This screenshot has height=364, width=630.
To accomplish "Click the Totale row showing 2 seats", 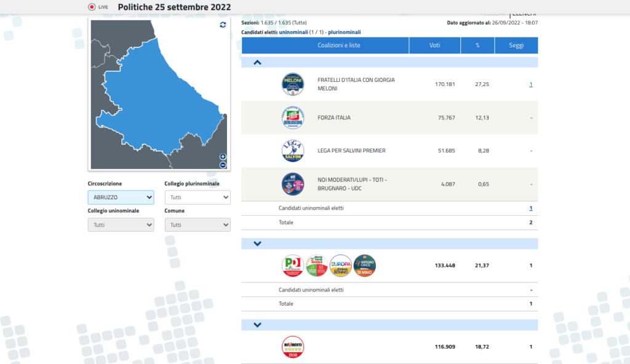I will pos(389,223).
